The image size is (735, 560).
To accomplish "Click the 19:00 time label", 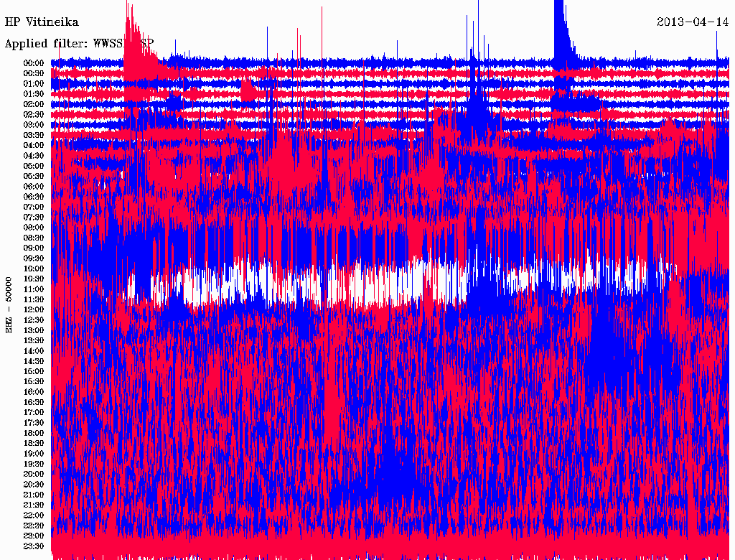I will tap(34, 454).
